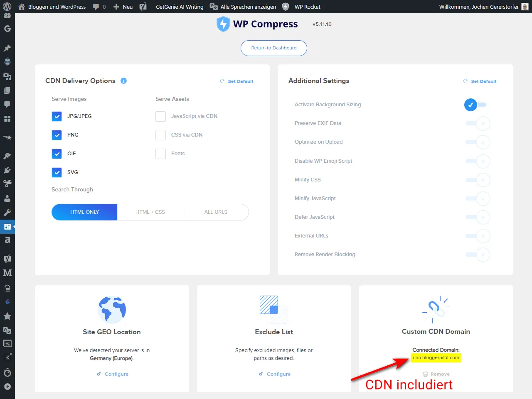Open the translation languages sidebar icon
This screenshot has height=399, width=532.
7,330
